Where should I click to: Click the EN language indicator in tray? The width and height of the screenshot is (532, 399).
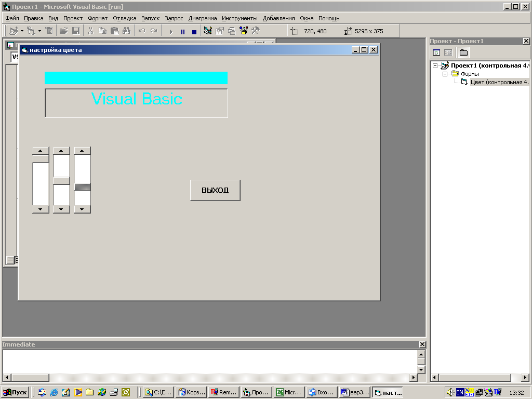[460, 393]
